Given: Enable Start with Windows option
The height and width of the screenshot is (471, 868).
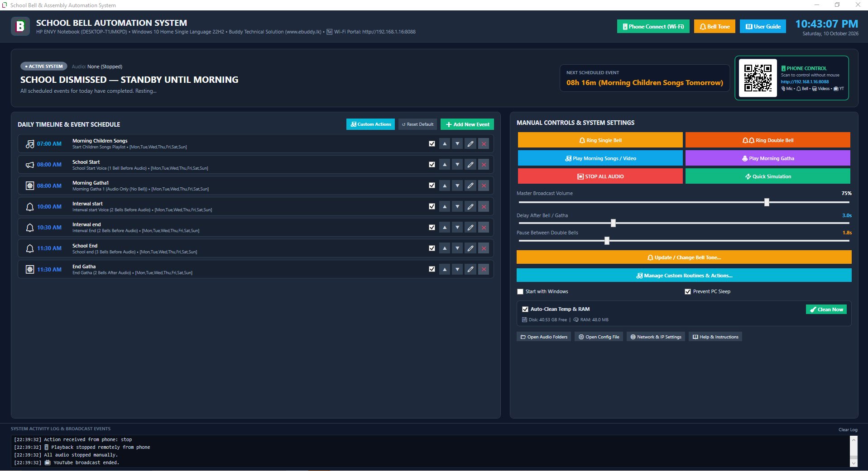Looking at the screenshot, I should point(520,292).
